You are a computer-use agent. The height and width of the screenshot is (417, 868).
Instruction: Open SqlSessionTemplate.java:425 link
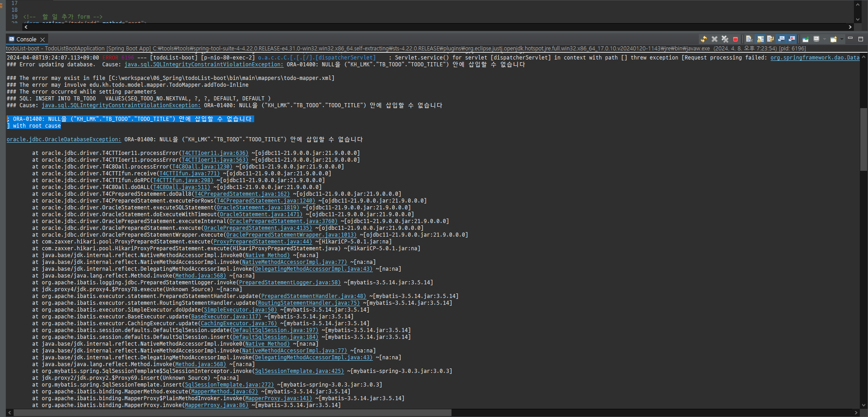point(299,371)
